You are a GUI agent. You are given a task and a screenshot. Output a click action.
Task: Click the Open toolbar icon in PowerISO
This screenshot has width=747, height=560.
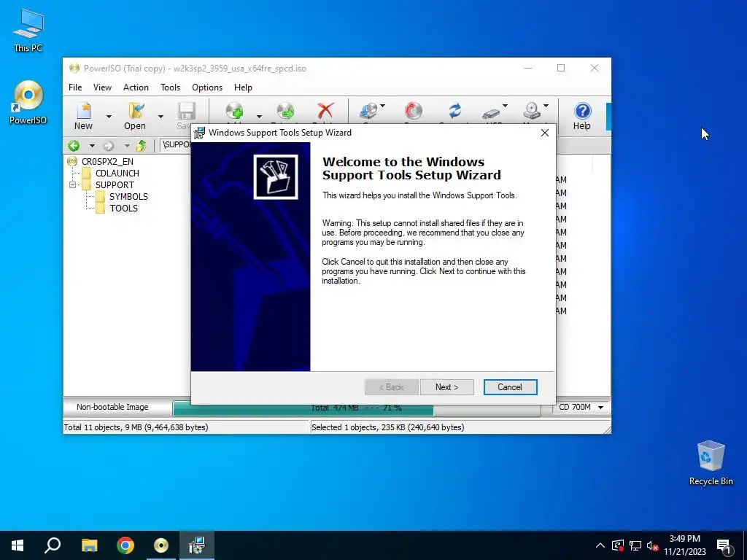135,116
